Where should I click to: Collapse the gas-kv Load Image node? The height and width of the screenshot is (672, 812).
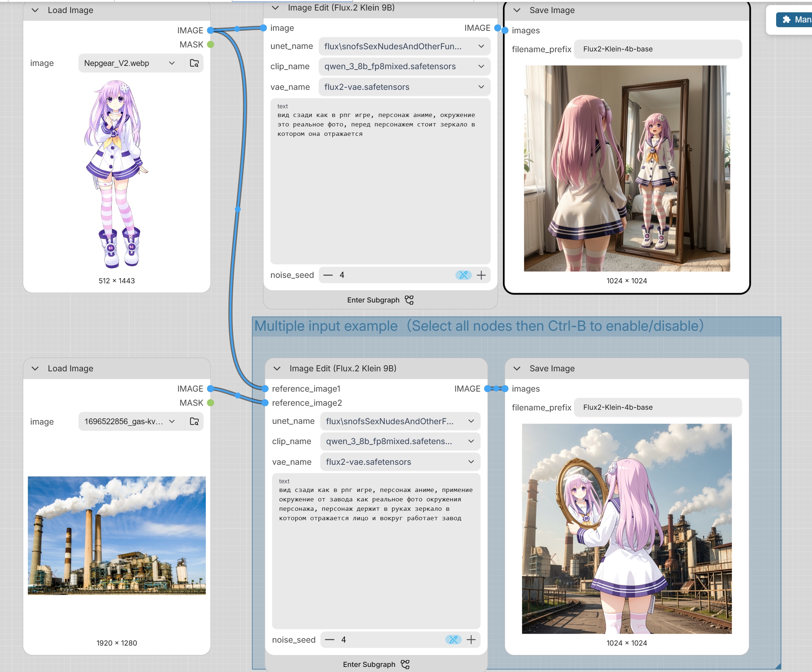point(35,368)
